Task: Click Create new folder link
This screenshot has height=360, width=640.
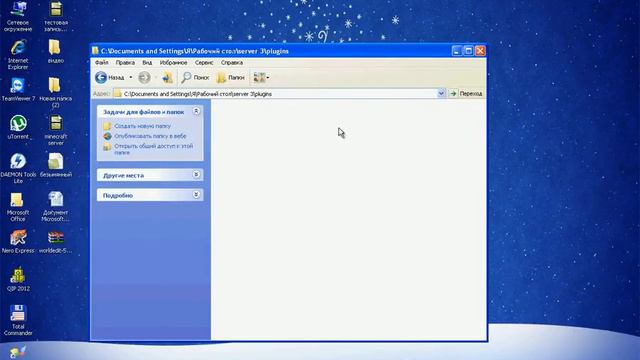Action: click(142, 126)
